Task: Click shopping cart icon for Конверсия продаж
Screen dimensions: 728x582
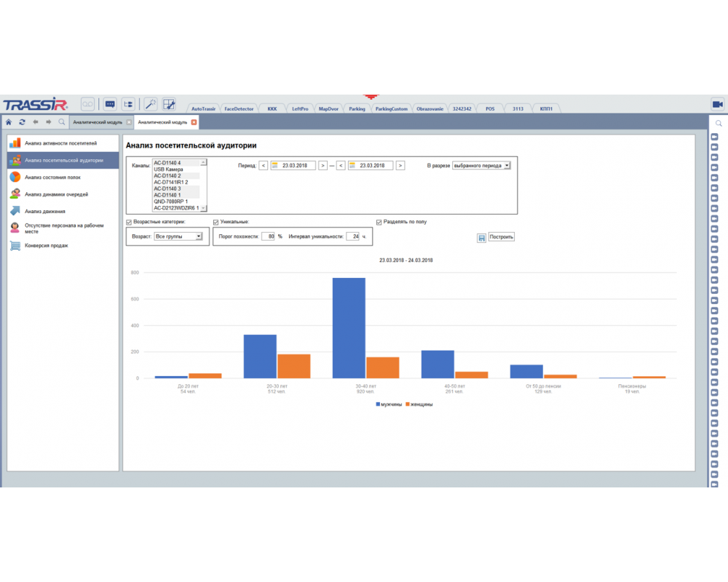Action: point(15,245)
